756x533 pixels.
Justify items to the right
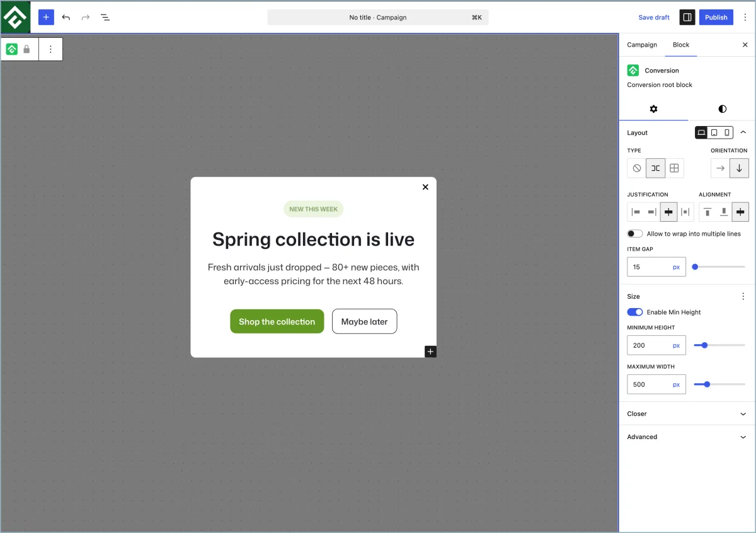[x=652, y=212]
